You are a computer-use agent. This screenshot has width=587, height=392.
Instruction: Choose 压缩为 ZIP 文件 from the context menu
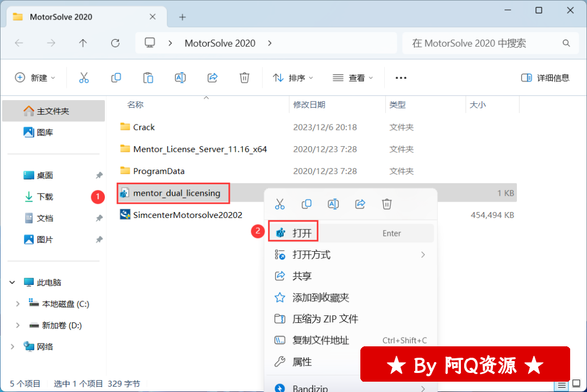351,319
